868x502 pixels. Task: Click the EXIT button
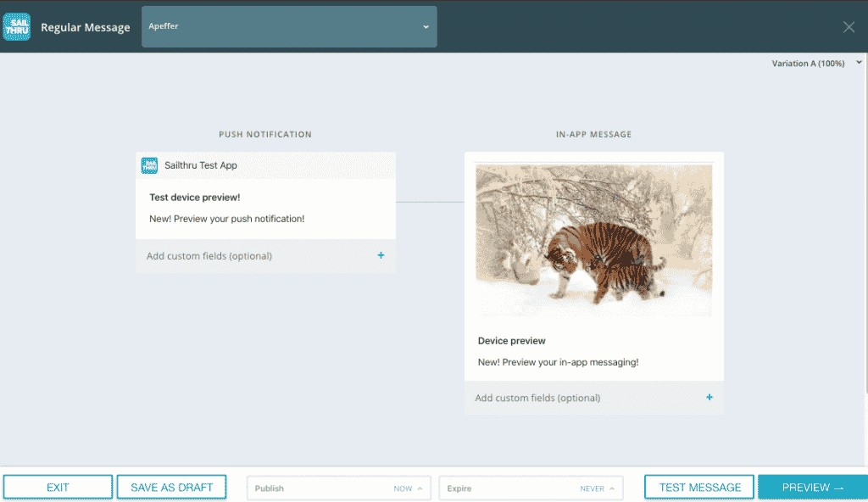(58, 488)
